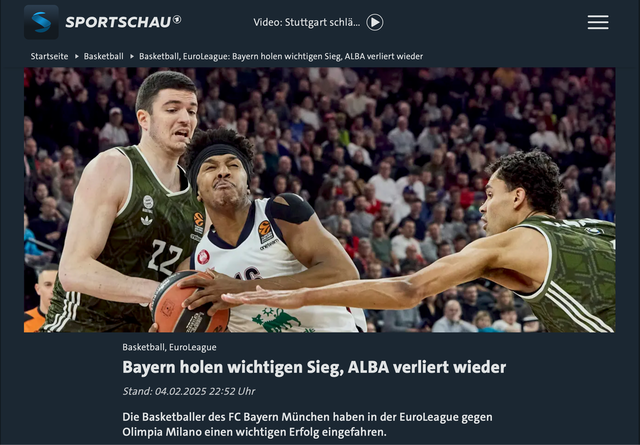Open the Basketball breadcrumb section
The height and width of the screenshot is (445, 640).
point(104,56)
